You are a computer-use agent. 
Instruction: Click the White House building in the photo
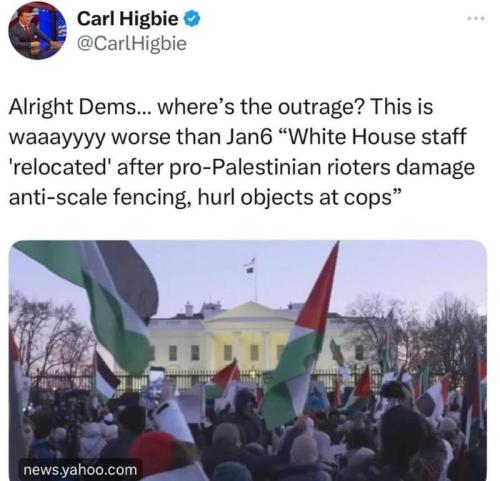[247, 337]
